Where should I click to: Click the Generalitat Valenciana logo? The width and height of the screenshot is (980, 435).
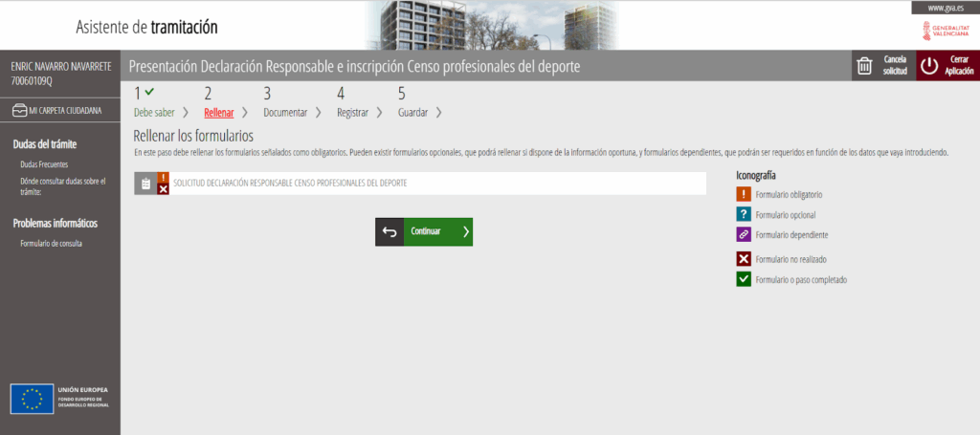tap(946, 31)
